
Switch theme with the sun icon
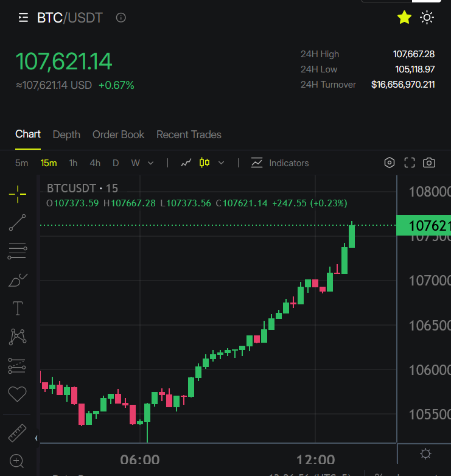point(427,18)
